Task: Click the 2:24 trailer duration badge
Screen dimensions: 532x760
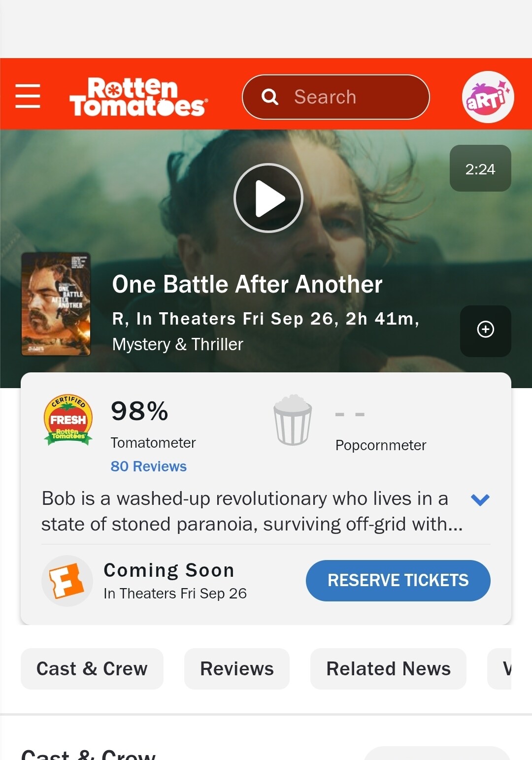Action: click(x=480, y=168)
